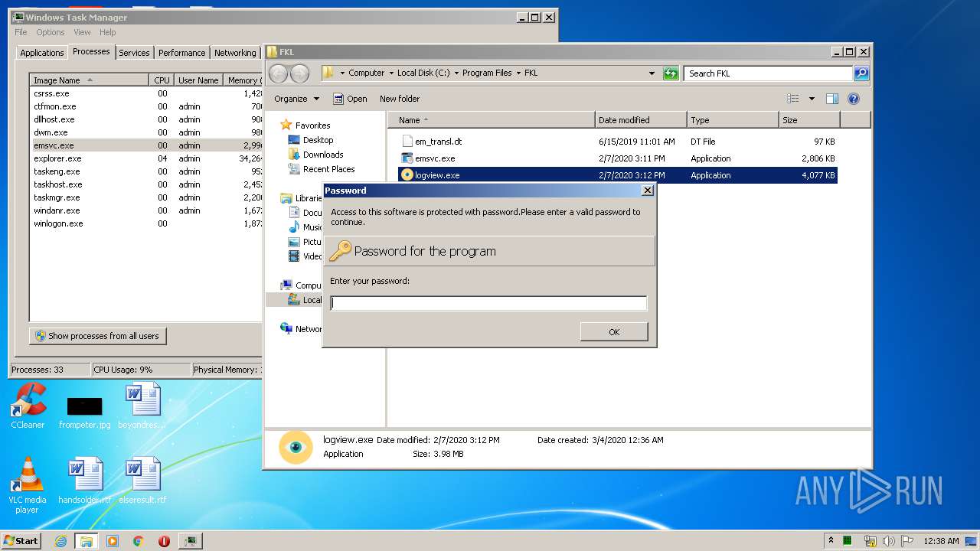
Task: Expand the Computer breadcrumb arrow
Action: pyautogui.click(x=390, y=73)
